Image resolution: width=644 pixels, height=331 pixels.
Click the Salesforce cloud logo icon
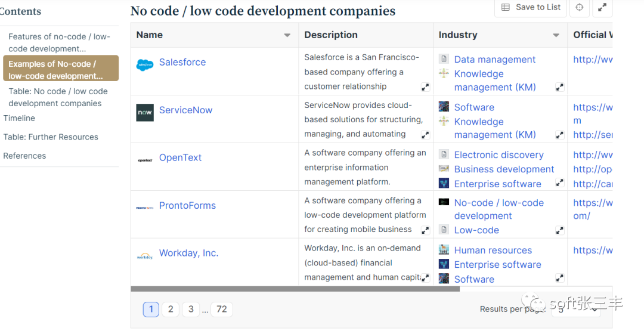(x=145, y=65)
